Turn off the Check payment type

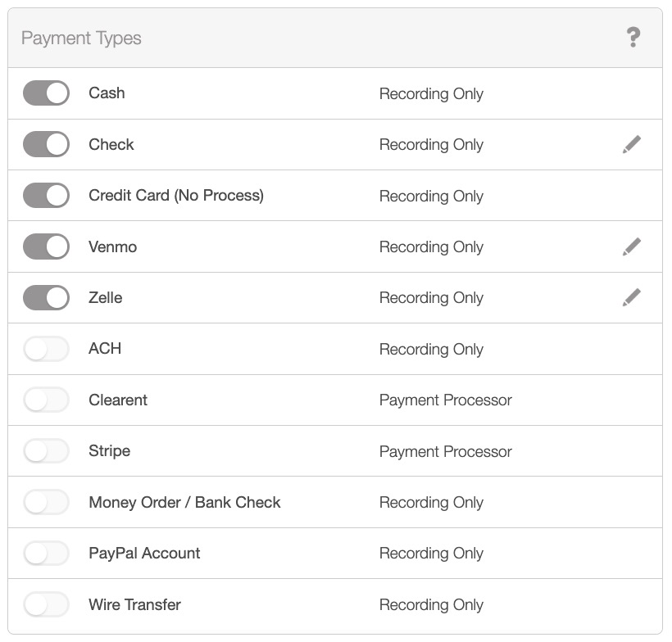coord(46,145)
